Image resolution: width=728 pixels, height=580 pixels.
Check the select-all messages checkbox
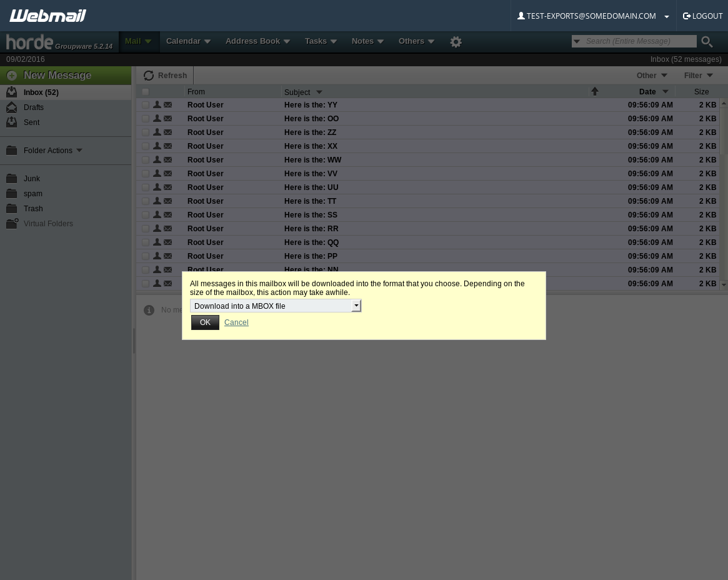coord(145,91)
